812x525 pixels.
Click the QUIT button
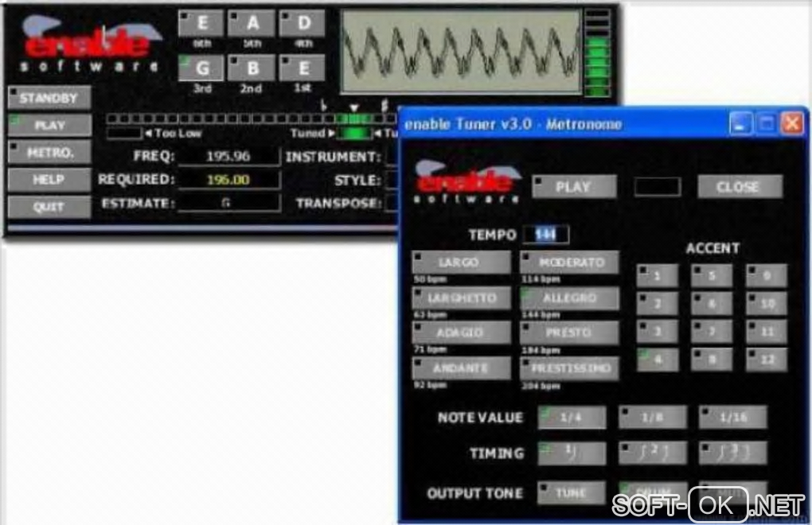[x=49, y=207]
